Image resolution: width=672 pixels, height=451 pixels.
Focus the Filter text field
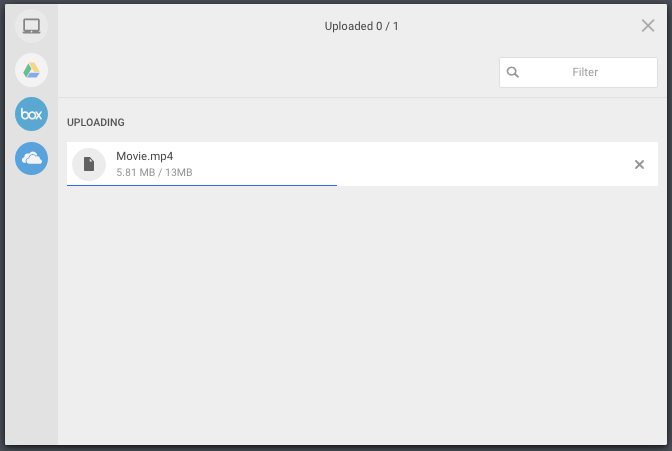click(578, 72)
